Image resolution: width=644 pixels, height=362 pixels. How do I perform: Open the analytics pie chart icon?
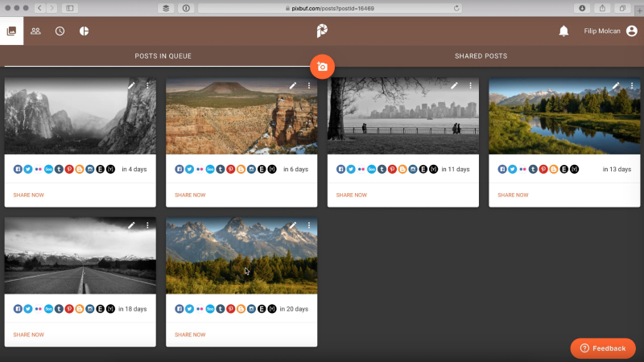(x=84, y=31)
